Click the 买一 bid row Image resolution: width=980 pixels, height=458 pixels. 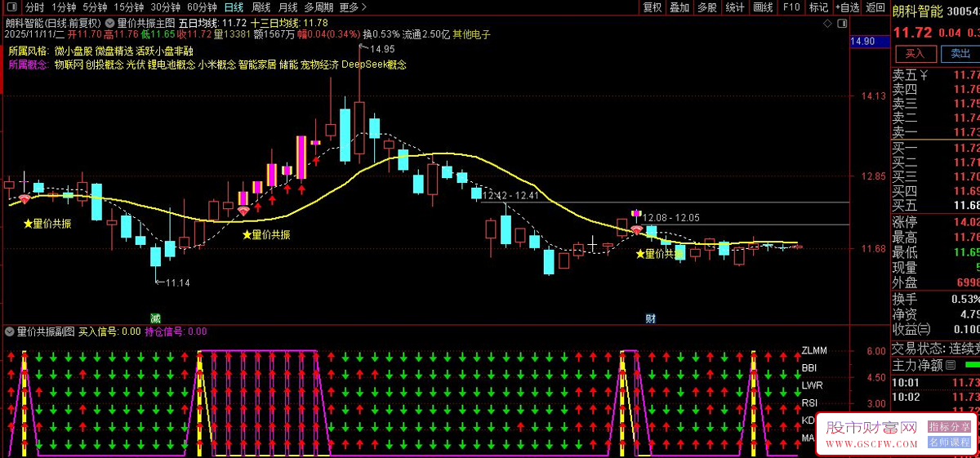coord(936,147)
